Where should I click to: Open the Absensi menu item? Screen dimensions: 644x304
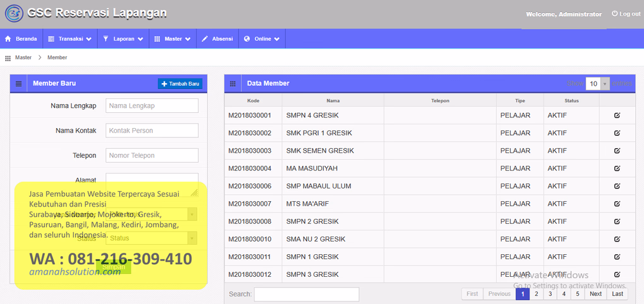click(x=217, y=39)
